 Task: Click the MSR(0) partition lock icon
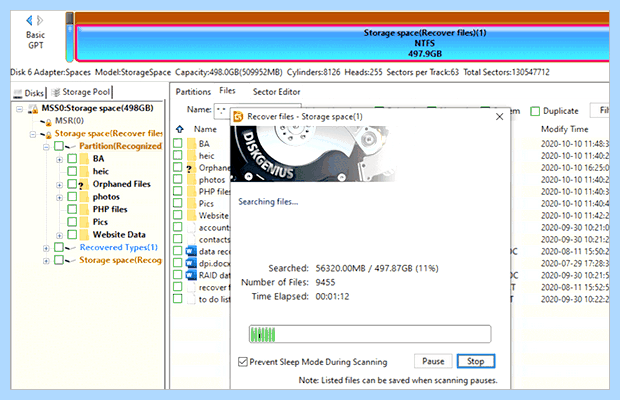point(47,121)
